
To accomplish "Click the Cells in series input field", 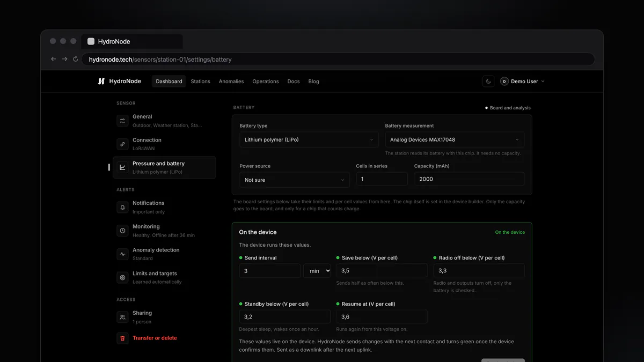I will coord(382,179).
